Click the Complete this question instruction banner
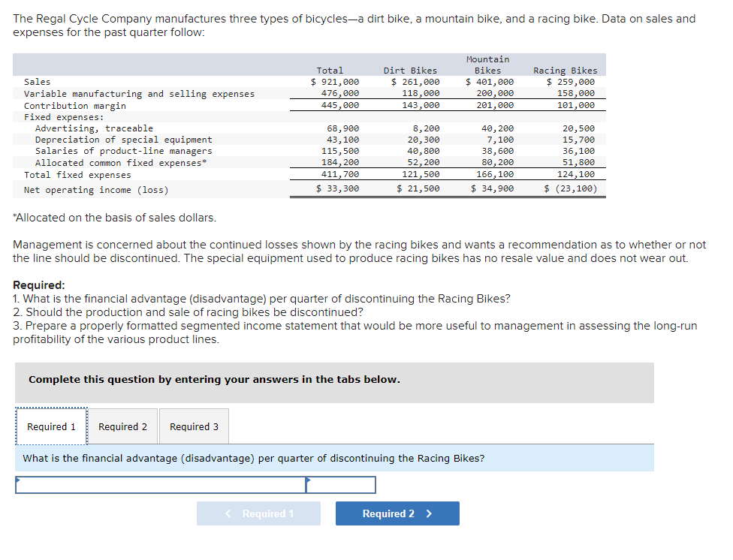This screenshot has height=560, width=733. click(335, 382)
